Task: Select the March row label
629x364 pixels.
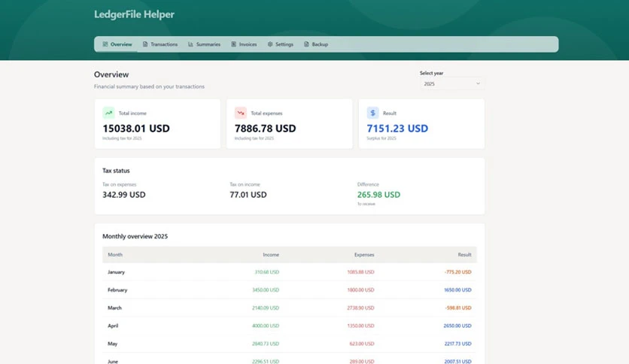Action: (x=114, y=308)
